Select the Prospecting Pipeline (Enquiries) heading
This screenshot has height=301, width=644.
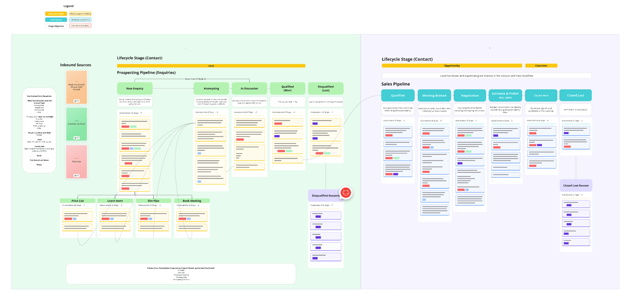tap(146, 73)
